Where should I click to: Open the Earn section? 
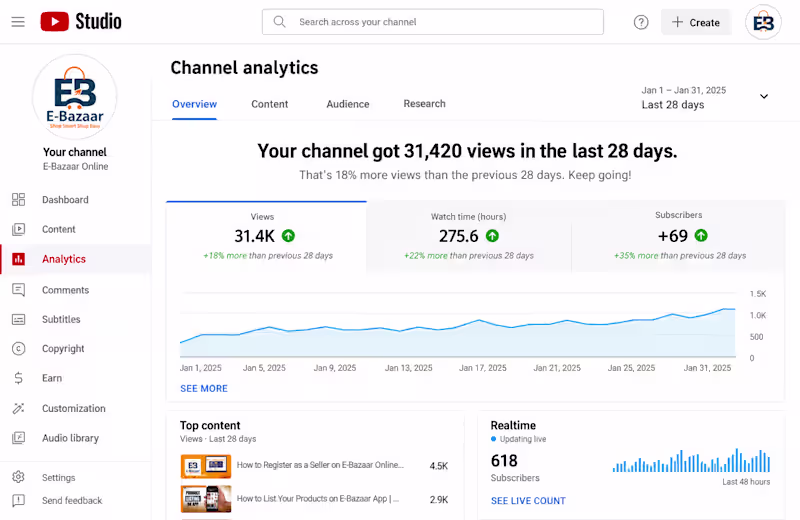pyautogui.click(x=52, y=378)
